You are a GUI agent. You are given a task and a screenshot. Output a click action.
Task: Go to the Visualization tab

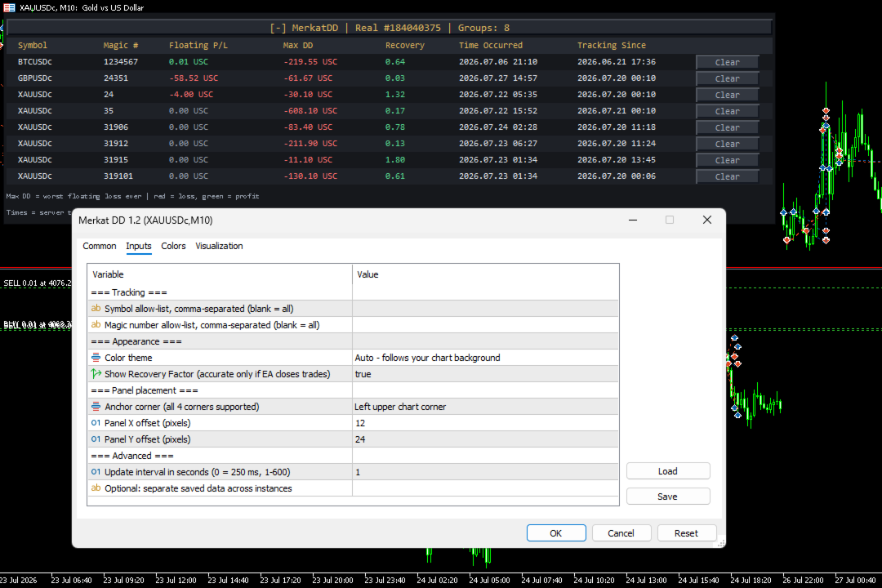(x=219, y=246)
